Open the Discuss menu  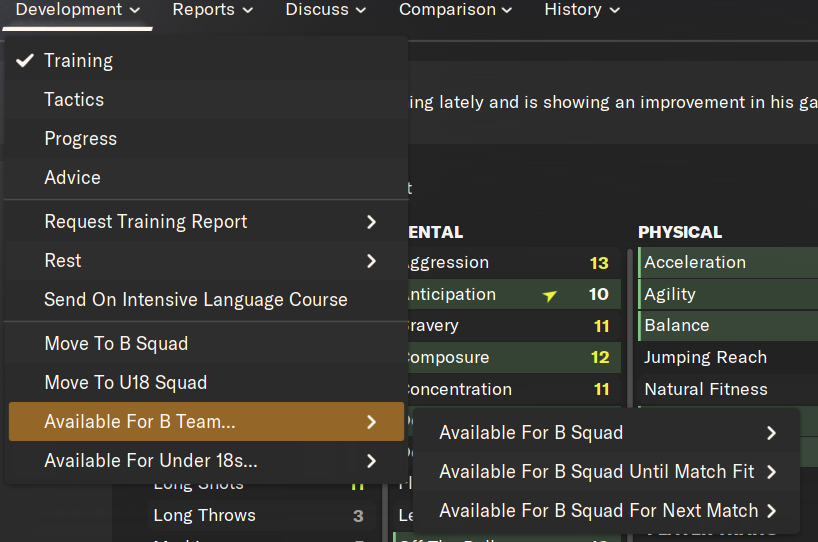tap(325, 10)
